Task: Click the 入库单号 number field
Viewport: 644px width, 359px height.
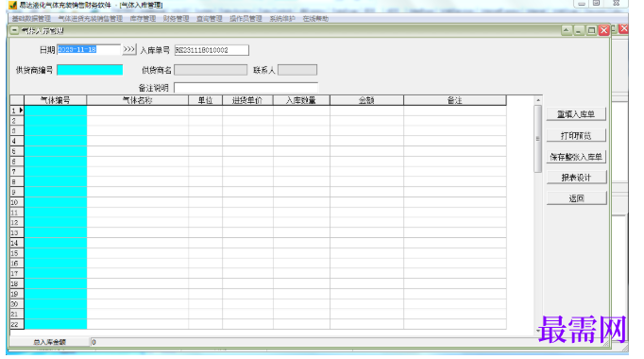Action: point(212,50)
